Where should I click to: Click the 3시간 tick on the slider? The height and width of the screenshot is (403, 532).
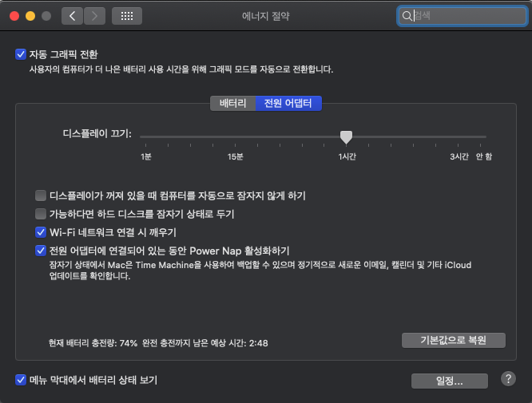point(458,145)
